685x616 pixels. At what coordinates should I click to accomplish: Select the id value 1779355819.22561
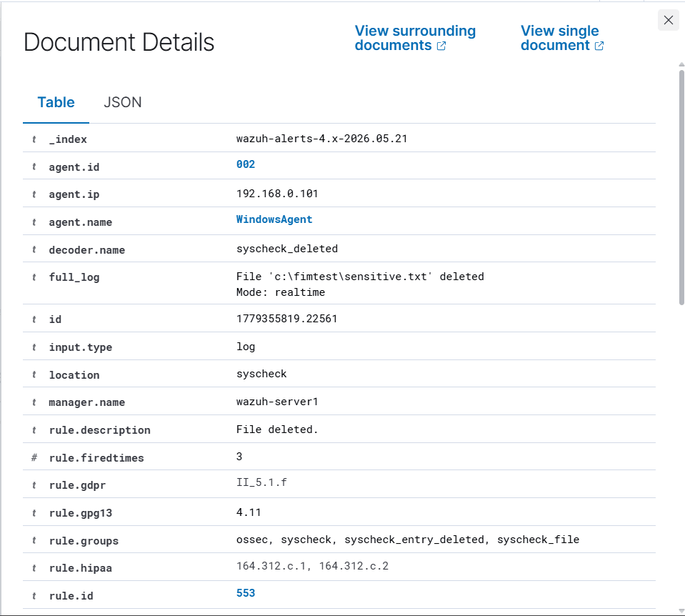pyautogui.click(x=287, y=319)
